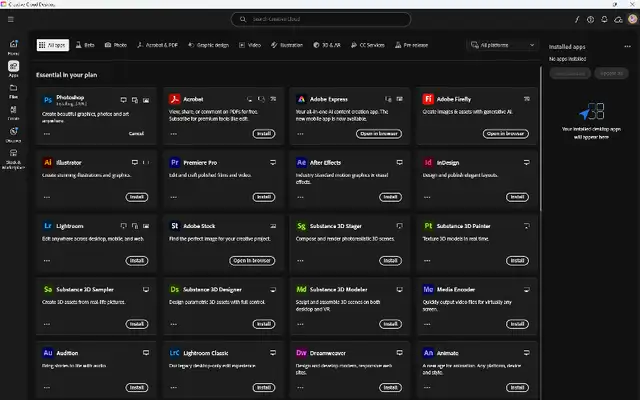Open Adobe Stock in browser
Screen dimensions: 640x400
click(252, 260)
